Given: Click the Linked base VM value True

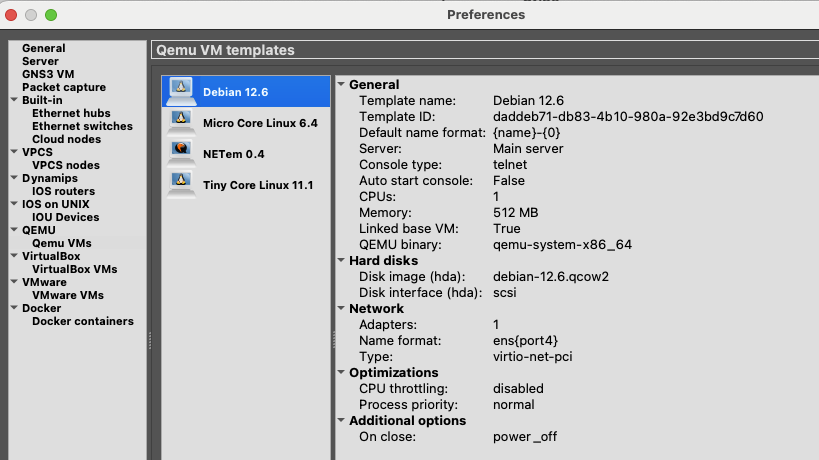Looking at the screenshot, I should [507, 229].
